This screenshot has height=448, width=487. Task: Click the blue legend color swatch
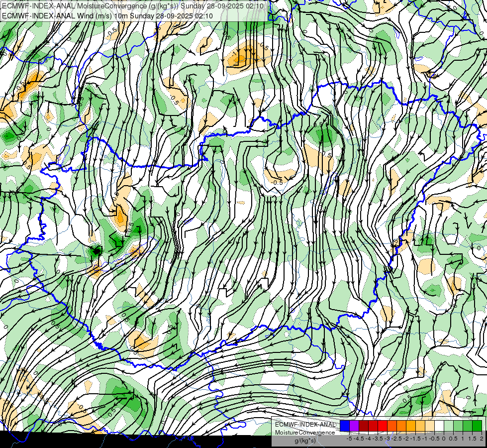(x=345, y=426)
